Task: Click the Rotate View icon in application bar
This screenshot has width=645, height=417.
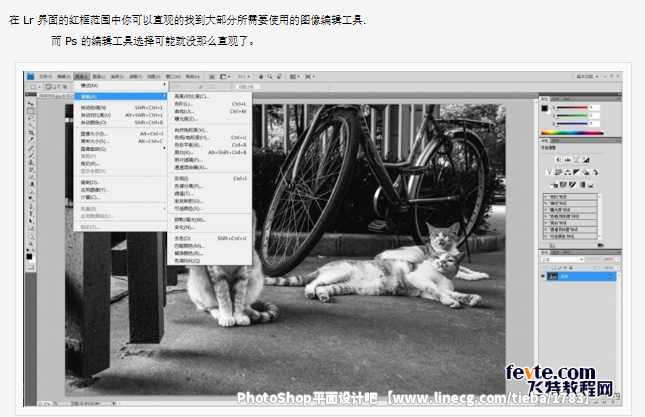Action: (x=279, y=76)
